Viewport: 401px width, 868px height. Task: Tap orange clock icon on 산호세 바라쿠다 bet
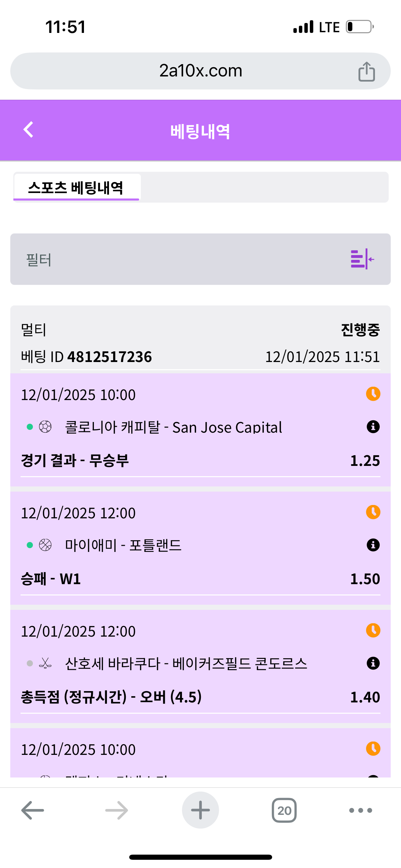(373, 630)
